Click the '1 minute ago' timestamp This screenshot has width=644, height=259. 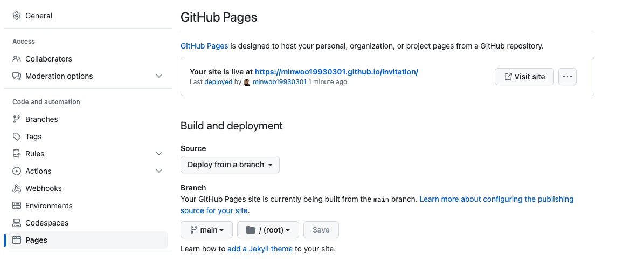pyautogui.click(x=328, y=82)
